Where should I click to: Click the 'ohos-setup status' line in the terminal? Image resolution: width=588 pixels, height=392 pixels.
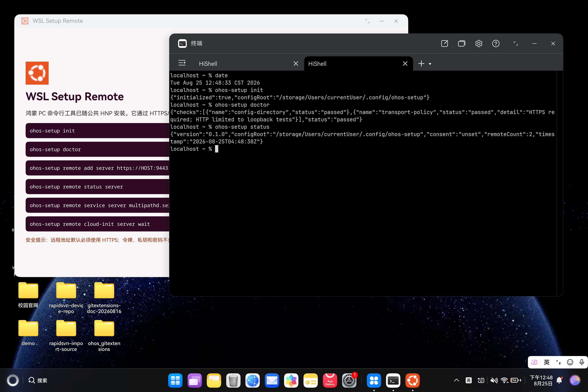pos(220,127)
